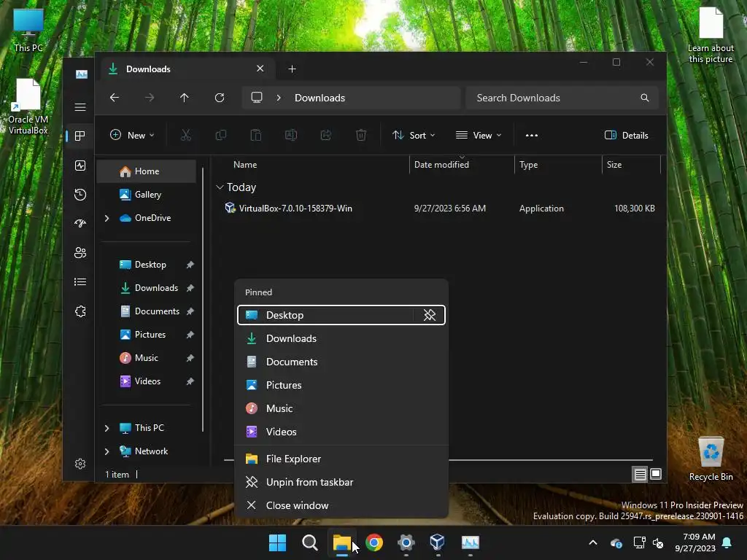Expand This PC in navigation pane
747x560 pixels.
[107, 428]
